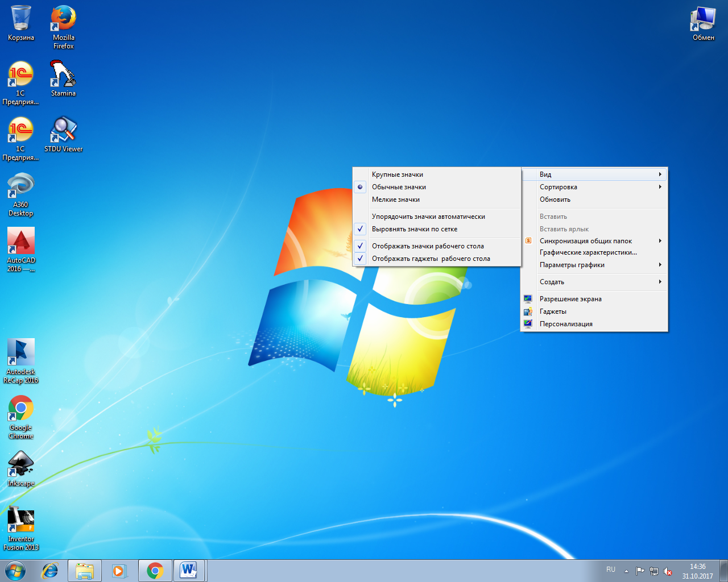728x582 pixels.
Task: Click the Action Center flag tray icon
Action: [x=640, y=571]
